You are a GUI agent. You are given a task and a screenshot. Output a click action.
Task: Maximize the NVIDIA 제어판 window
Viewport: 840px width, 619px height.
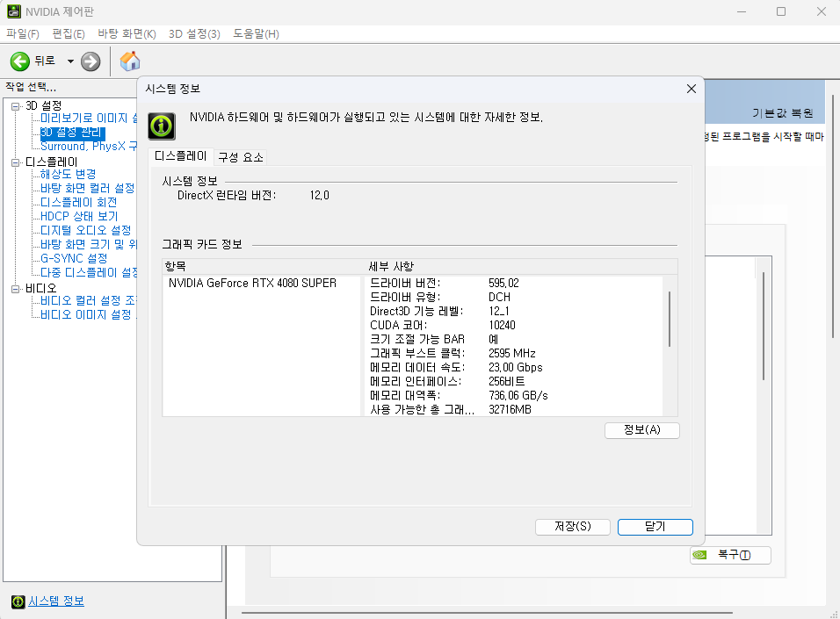point(781,11)
